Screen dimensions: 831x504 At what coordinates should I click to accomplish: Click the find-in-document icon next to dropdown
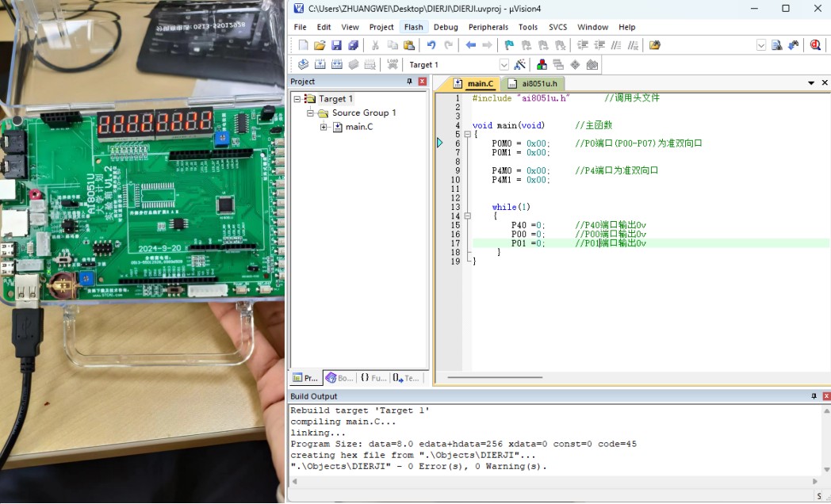click(777, 45)
